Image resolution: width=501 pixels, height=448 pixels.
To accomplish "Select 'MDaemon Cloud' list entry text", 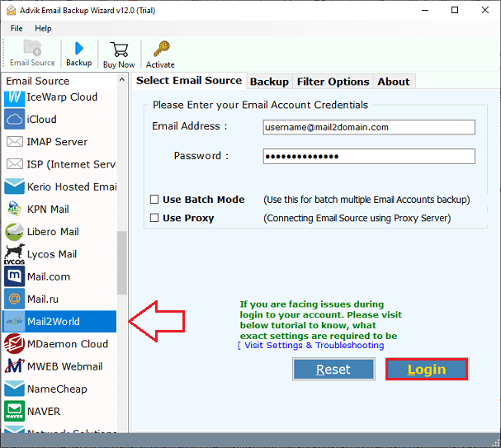I will 68,344.
